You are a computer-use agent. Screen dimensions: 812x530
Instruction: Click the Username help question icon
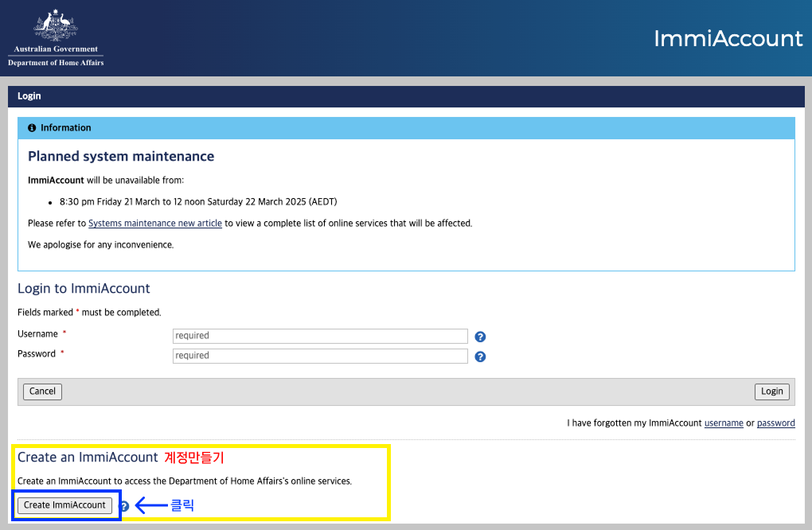pos(480,337)
